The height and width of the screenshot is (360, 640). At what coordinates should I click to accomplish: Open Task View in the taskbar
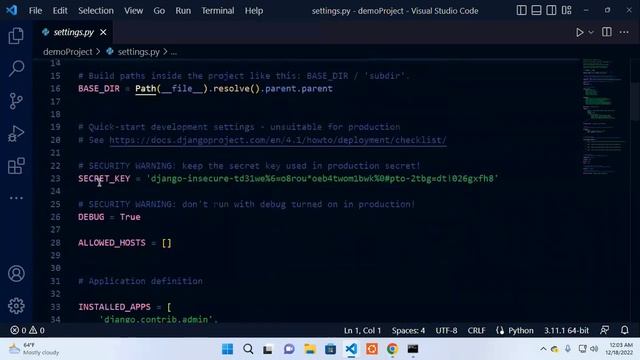268,349
